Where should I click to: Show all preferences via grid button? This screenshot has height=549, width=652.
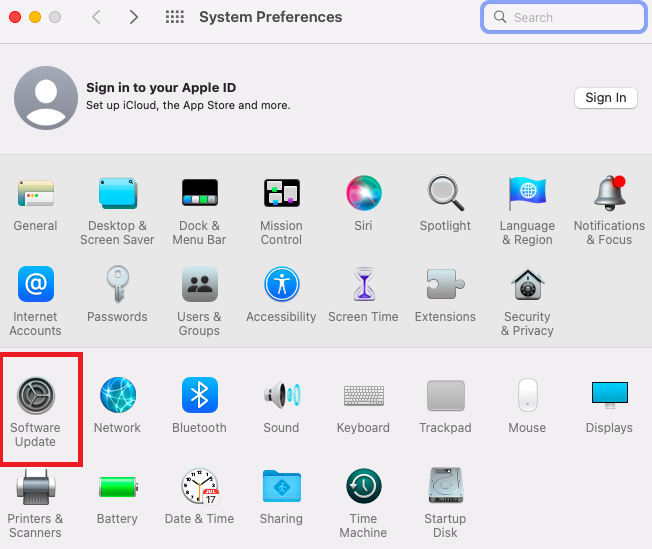point(175,17)
